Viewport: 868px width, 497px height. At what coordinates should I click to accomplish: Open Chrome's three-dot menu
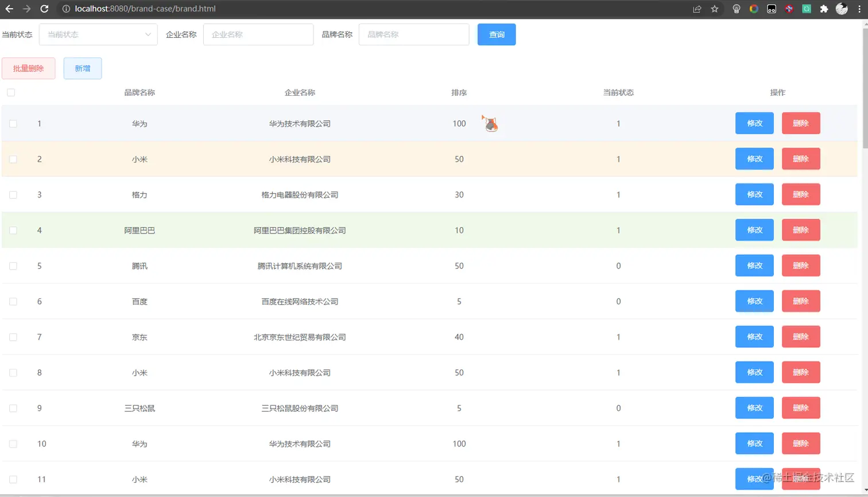859,9
